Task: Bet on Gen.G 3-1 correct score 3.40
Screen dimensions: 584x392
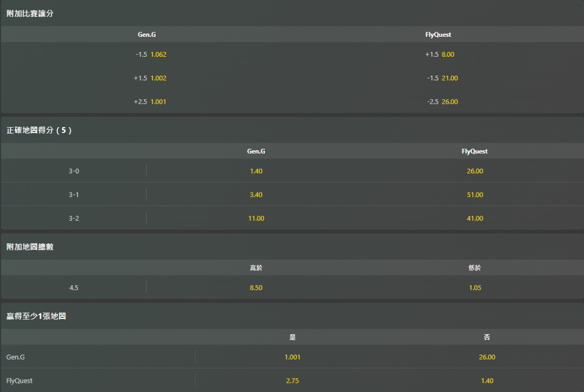Action: (x=256, y=195)
